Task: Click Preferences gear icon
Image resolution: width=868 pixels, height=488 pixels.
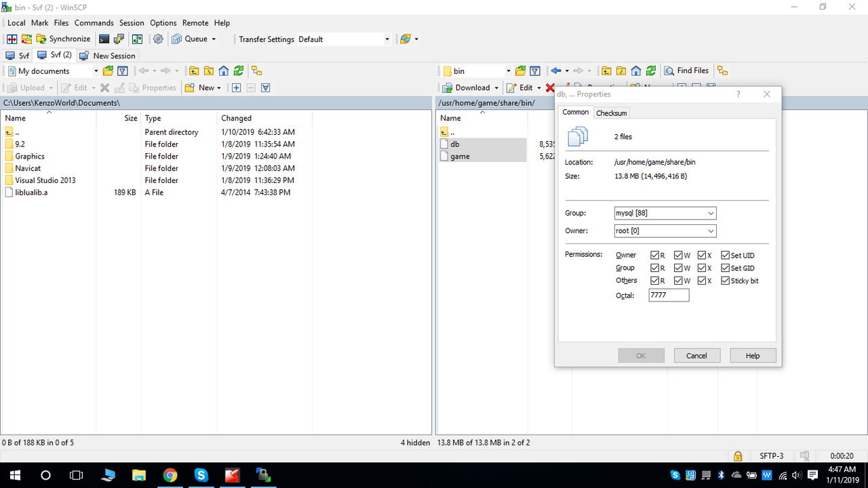Action: 158,39
